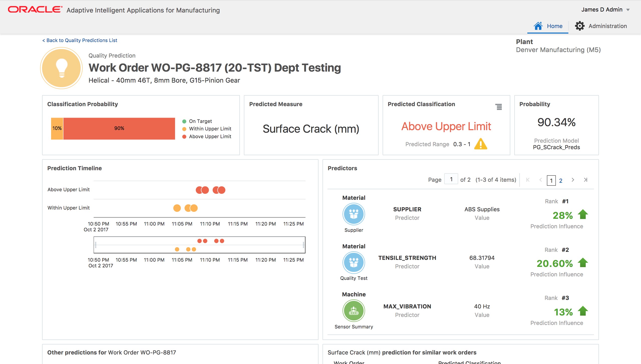The image size is (641, 364).
Task: Click the next page chevron in Predictors pagination
Action: pyautogui.click(x=573, y=180)
